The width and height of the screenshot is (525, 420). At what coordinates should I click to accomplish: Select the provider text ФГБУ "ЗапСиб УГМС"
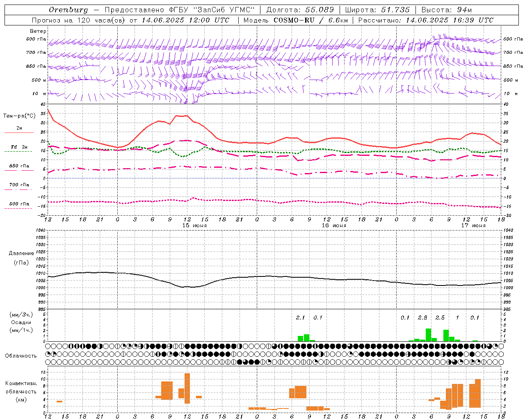coord(212,10)
